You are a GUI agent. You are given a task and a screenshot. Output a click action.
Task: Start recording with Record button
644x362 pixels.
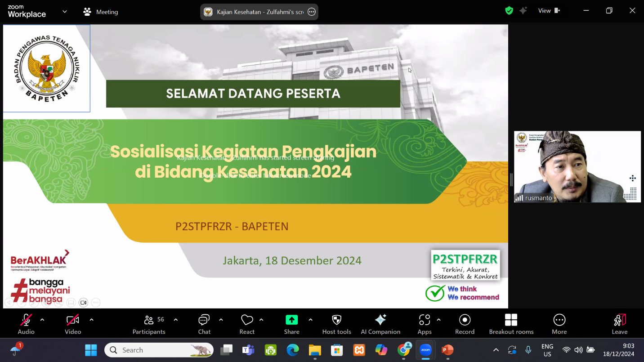tap(465, 324)
